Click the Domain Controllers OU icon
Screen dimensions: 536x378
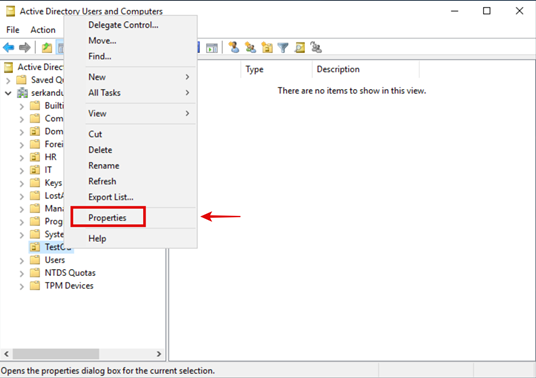coord(35,131)
